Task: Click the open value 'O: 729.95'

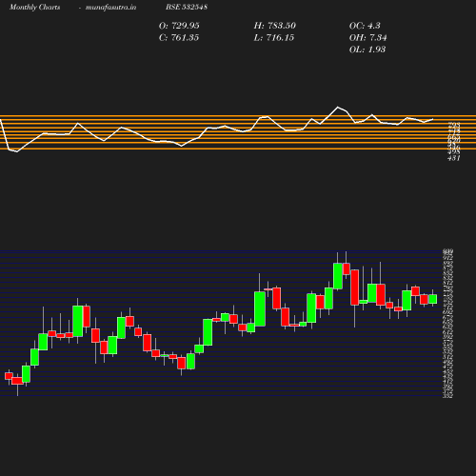Action: (179, 26)
